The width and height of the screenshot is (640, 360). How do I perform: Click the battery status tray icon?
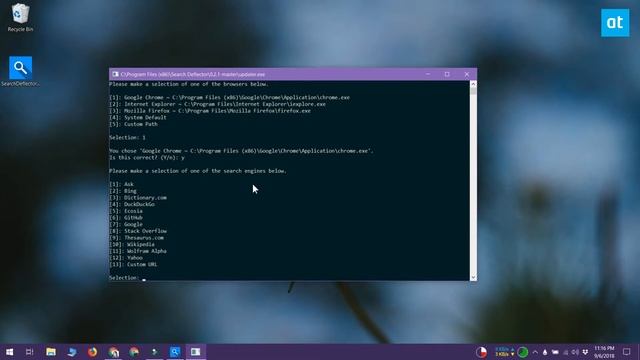555,352
